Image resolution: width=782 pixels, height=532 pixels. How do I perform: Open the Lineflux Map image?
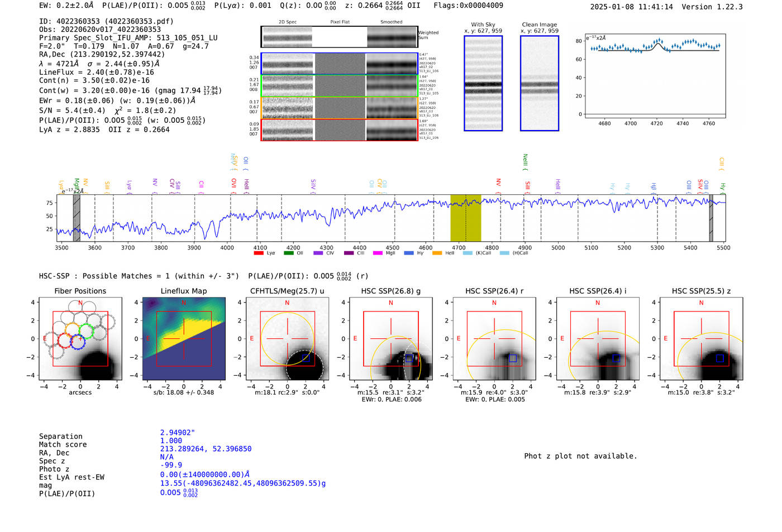point(184,339)
